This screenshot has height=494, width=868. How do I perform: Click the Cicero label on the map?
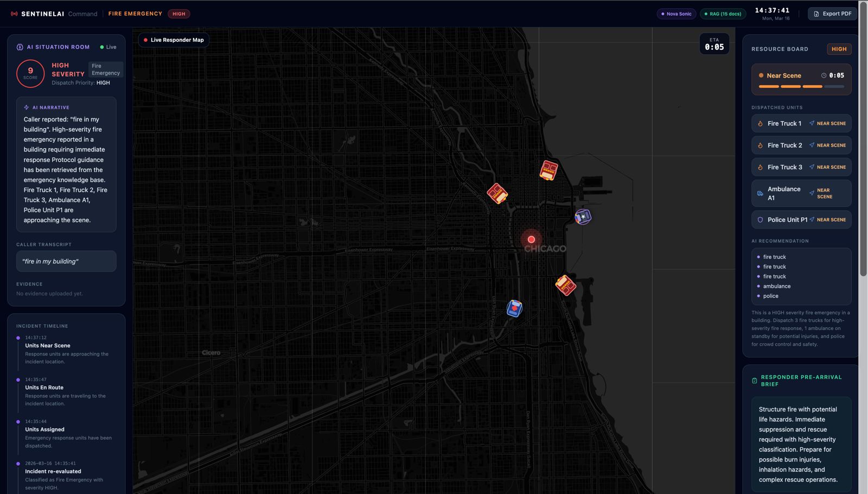pos(211,353)
